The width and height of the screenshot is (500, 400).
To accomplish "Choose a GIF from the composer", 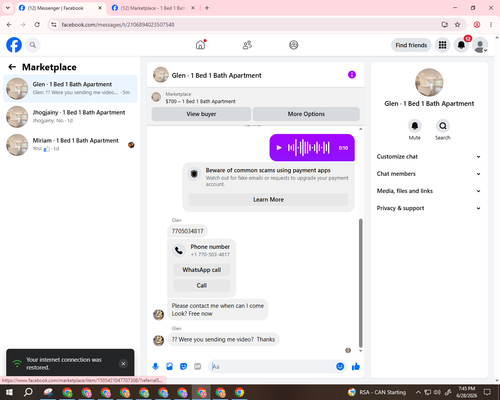I will coord(198,367).
